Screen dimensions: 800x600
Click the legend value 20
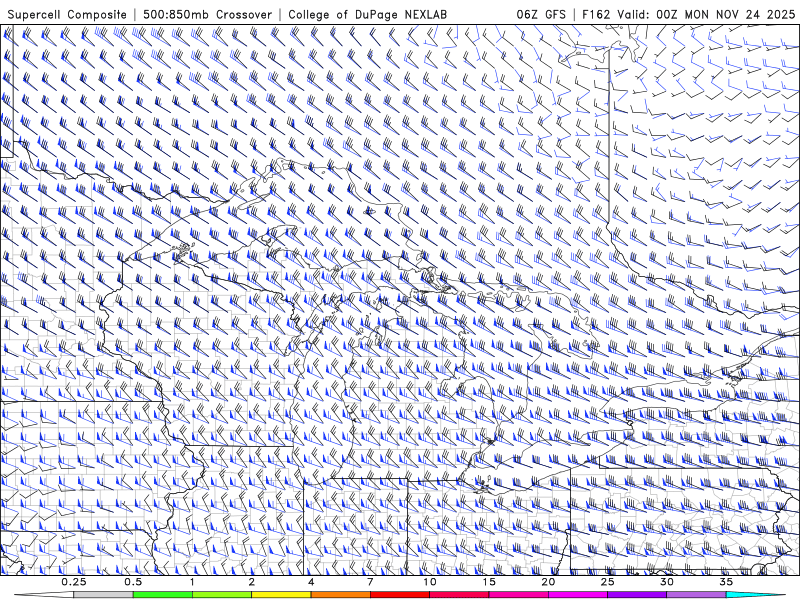coord(548,582)
